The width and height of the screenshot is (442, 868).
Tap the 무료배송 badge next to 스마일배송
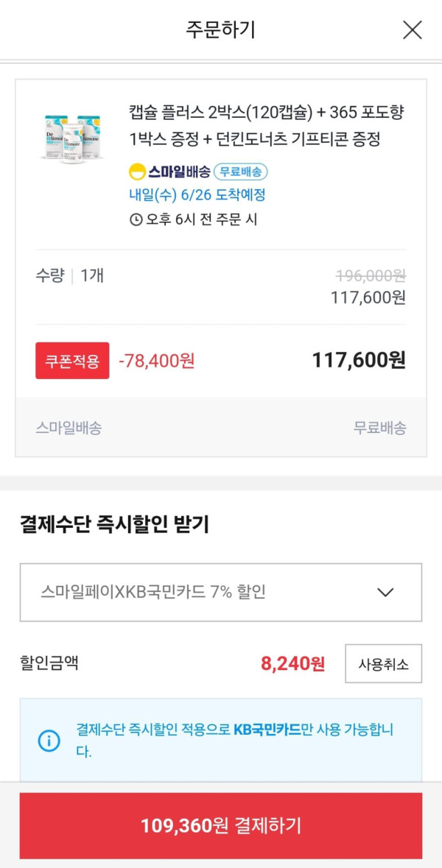(240, 172)
